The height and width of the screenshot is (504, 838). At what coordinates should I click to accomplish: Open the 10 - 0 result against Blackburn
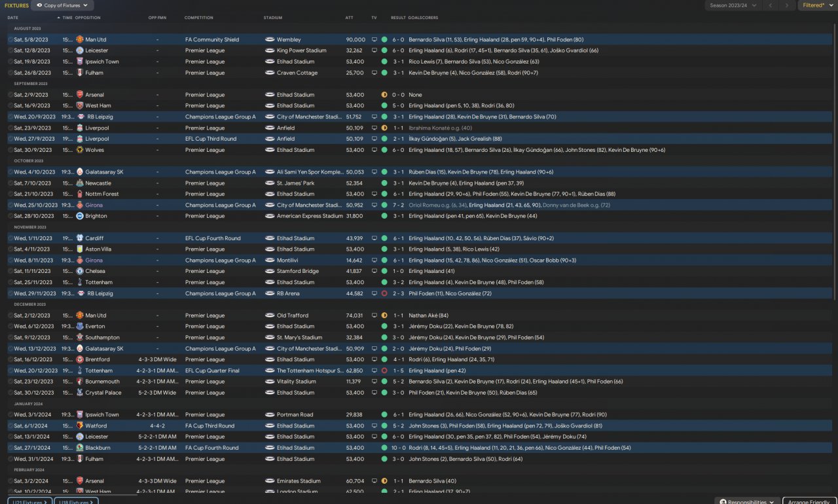(398, 448)
